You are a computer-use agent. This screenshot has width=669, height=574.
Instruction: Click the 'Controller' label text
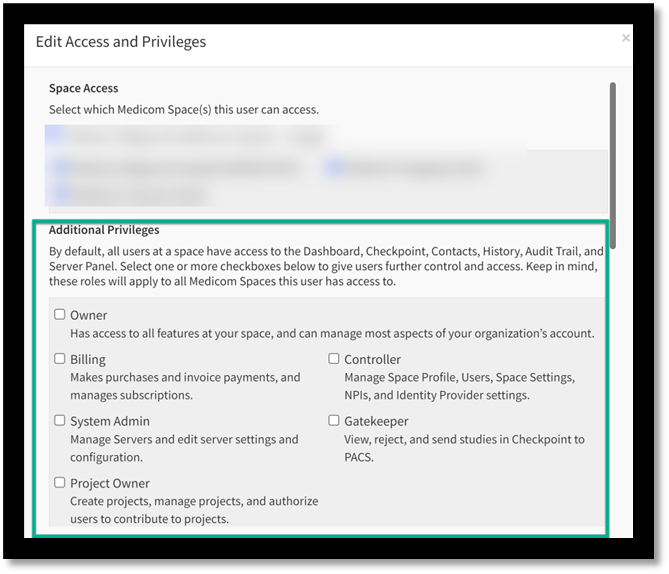(x=372, y=359)
